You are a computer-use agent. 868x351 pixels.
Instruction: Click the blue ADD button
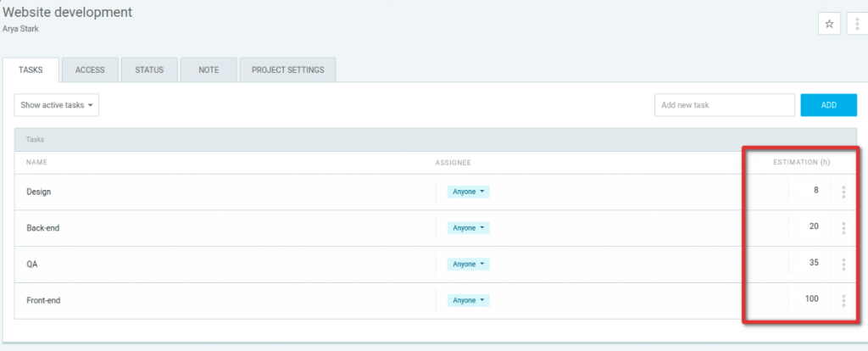point(828,105)
